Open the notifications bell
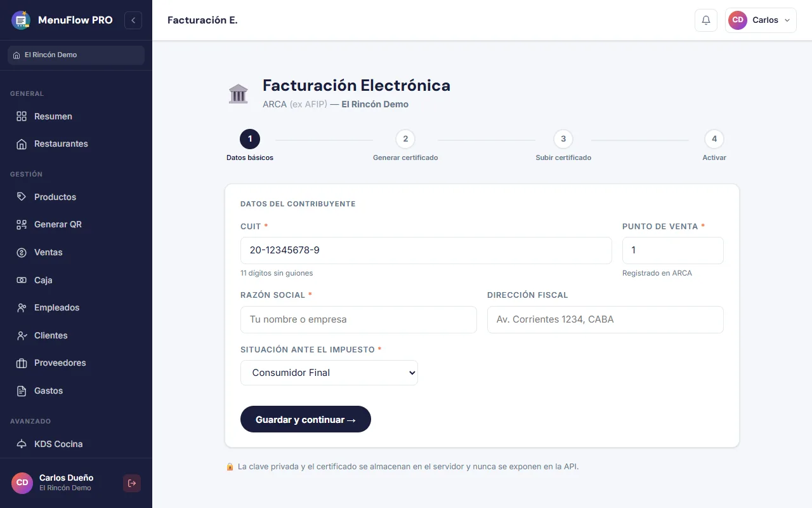812x508 pixels. tap(706, 20)
